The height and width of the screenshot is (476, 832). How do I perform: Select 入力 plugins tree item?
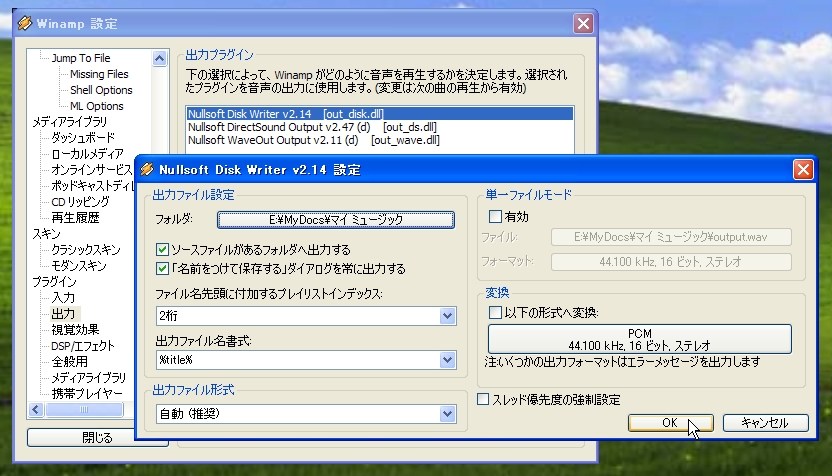63,298
